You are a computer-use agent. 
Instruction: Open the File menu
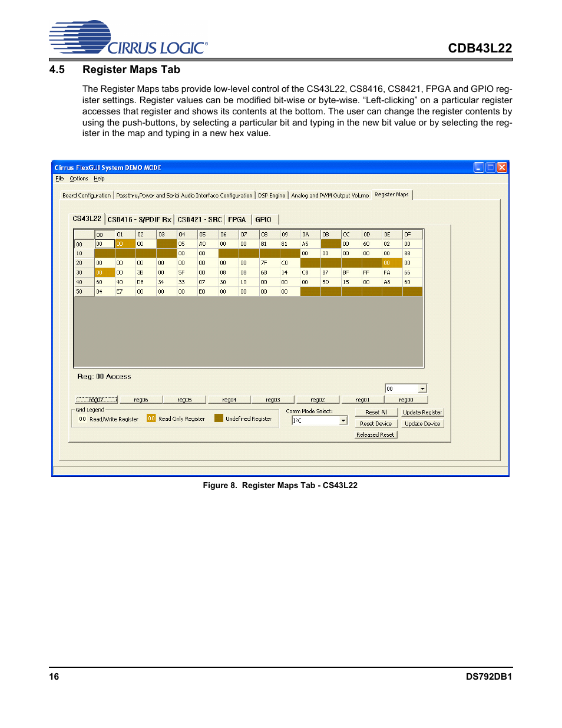[59, 179]
